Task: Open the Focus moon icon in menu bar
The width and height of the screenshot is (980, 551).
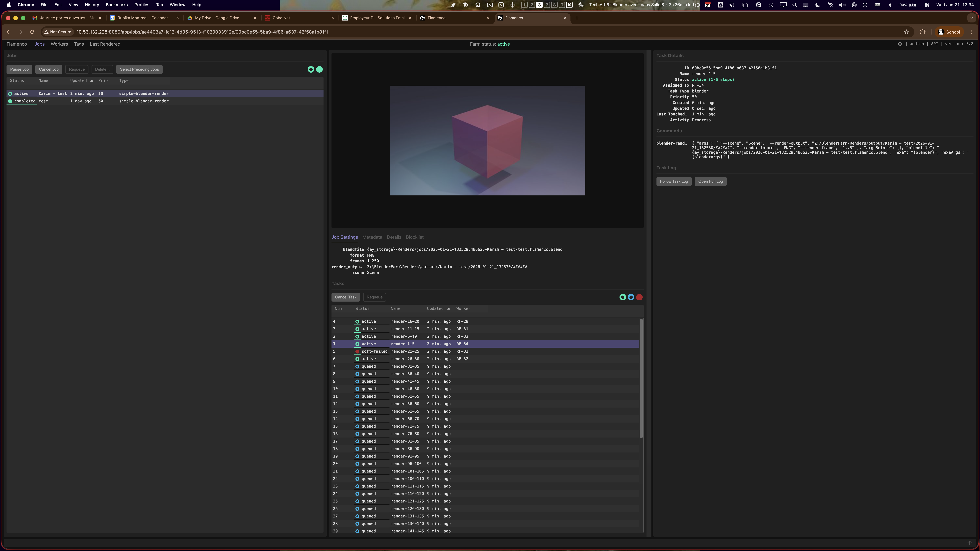Action: pyautogui.click(x=818, y=5)
